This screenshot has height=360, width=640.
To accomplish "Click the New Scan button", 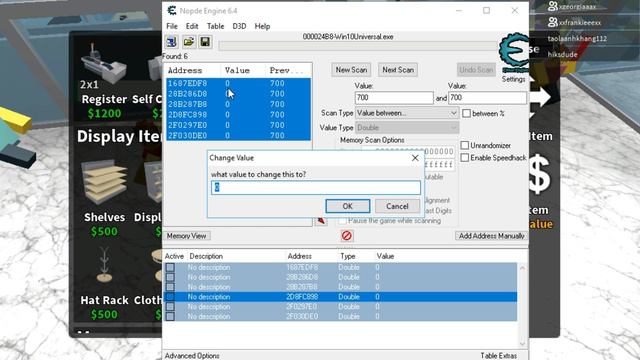I will pos(351,70).
